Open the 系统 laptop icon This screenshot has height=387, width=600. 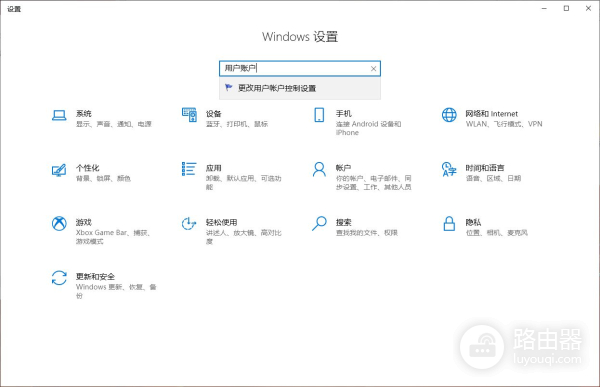coord(59,115)
